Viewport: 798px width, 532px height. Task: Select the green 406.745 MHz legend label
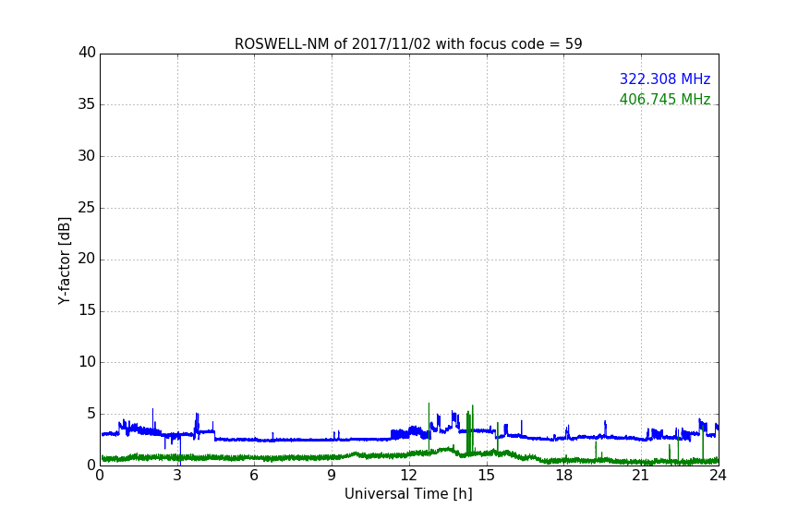[x=665, y=99]
